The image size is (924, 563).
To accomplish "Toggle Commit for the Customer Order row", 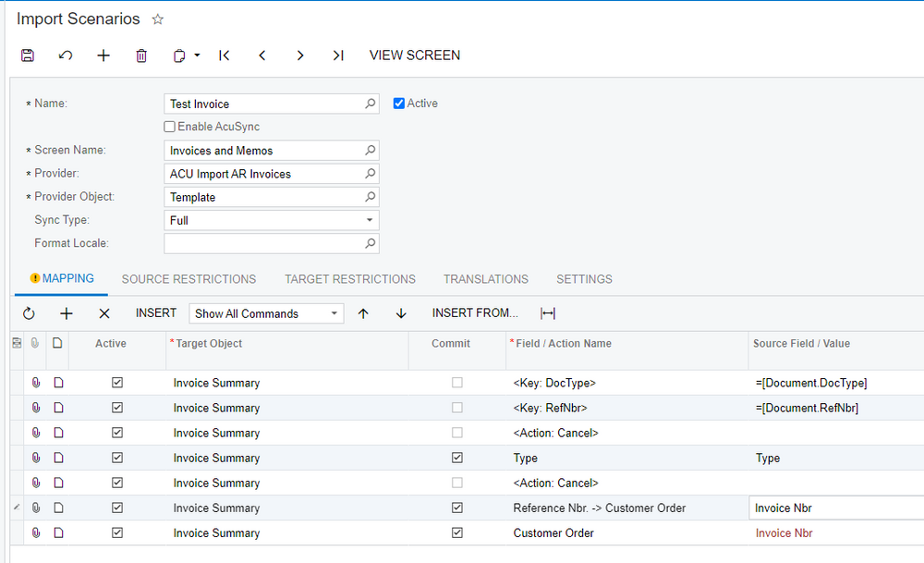I will pyautogui.click(x=456, y=532).
